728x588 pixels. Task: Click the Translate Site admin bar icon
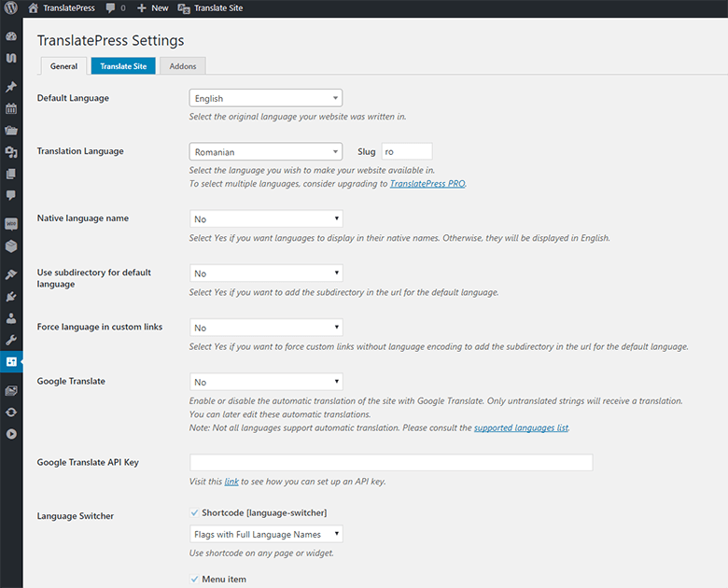coord(184,8)
